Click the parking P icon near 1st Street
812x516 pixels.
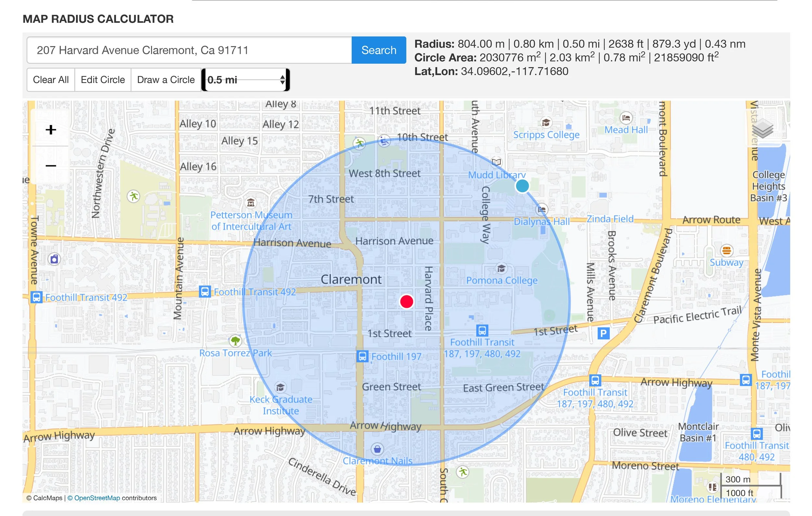(603, 334)
